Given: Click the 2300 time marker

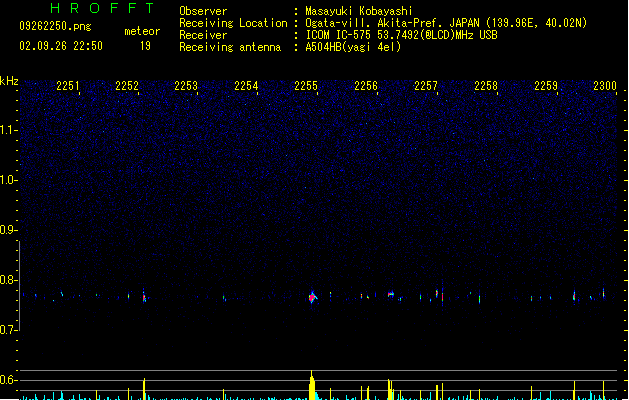Looking at the screenshot, I should (x=605, y=86).
